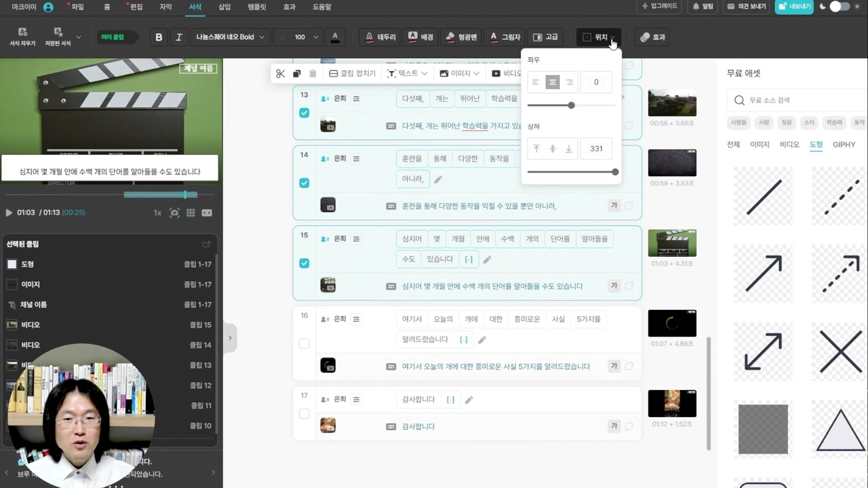Open the 템플릿 menu
868x488 pixels.
[x=257, y=7]
